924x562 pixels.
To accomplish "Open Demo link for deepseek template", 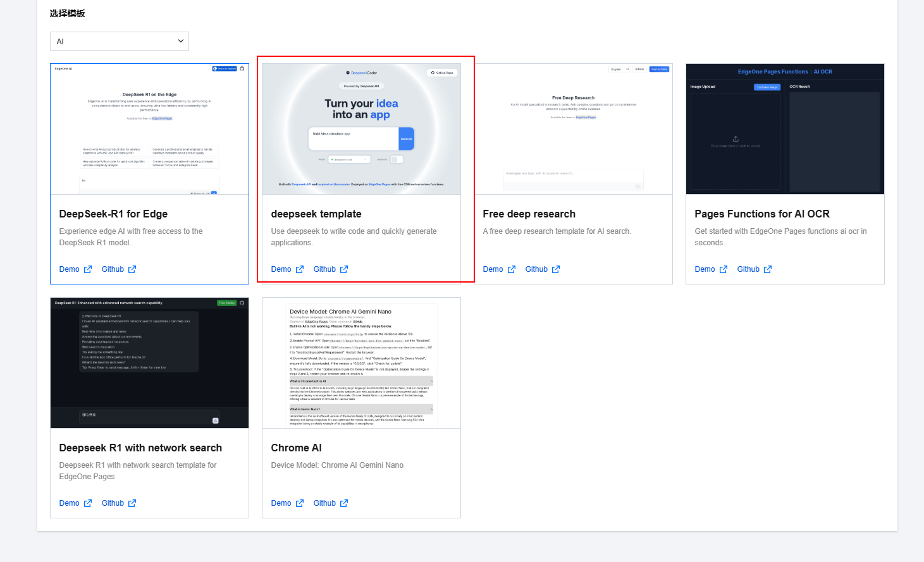I will click(x=281, y=269).
